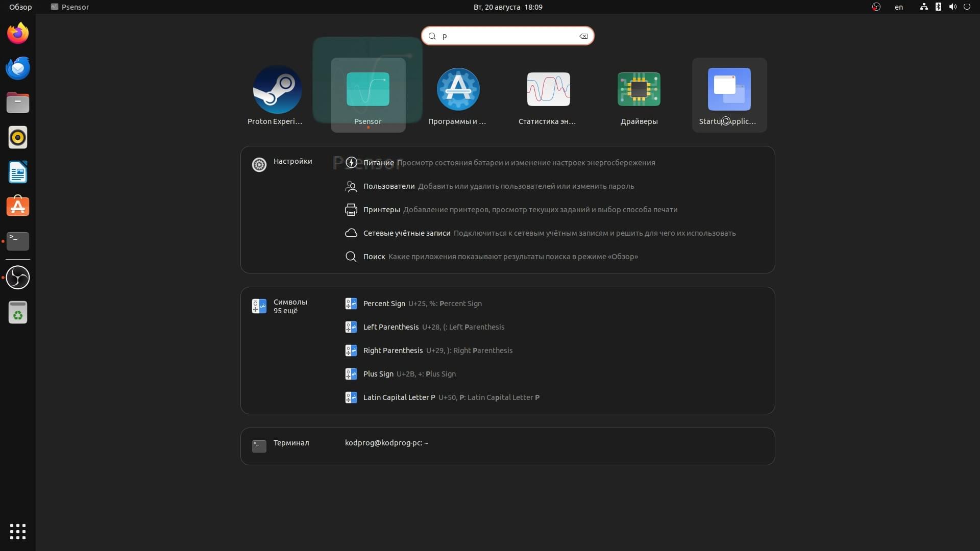This screenshot has height=551, width=980.
Task: Open the clock and calendar menu
Action: click(508, 7)
